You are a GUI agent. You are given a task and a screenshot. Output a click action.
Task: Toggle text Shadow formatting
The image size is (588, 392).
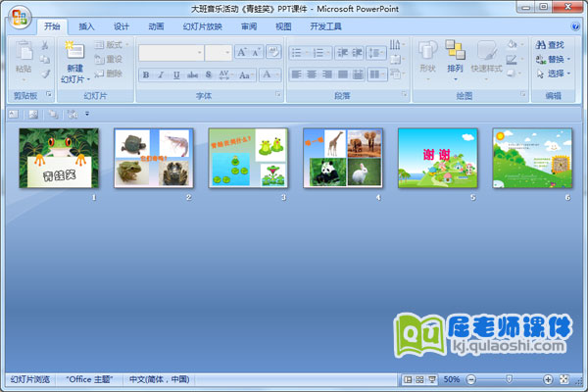click(209, 75)
